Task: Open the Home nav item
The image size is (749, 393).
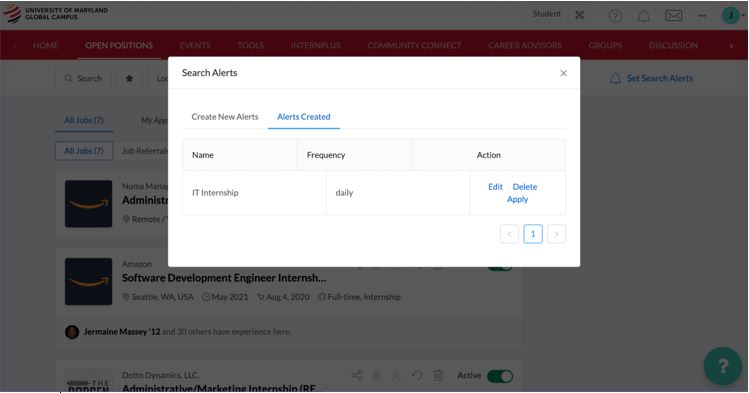Action: tap(46, 45)
